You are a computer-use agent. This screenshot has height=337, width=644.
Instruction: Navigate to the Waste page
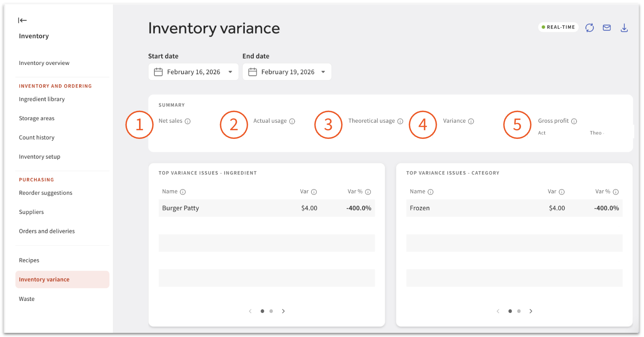[27, 299]
